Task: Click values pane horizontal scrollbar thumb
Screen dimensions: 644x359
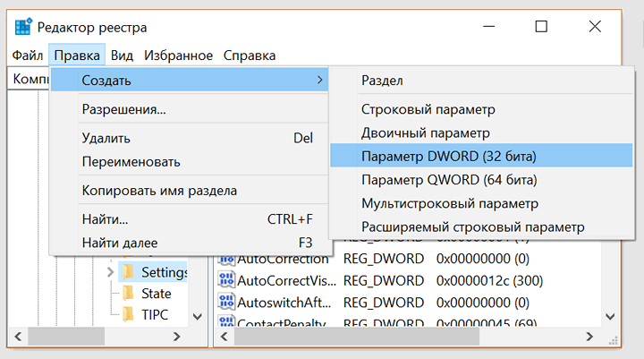Action: point(357,337)
